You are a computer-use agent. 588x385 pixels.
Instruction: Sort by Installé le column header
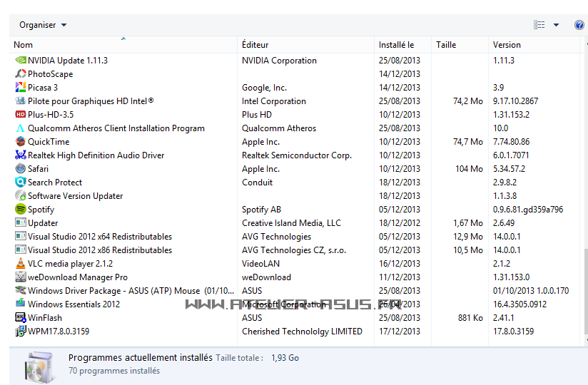click(x=396, y=45)
